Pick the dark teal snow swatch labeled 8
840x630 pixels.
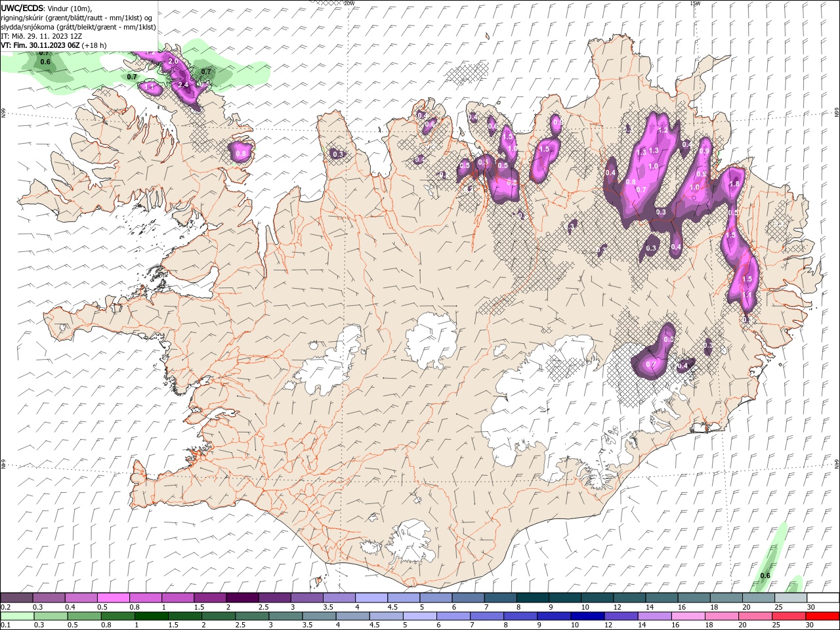pyautogui.click(x=532, y=598)
